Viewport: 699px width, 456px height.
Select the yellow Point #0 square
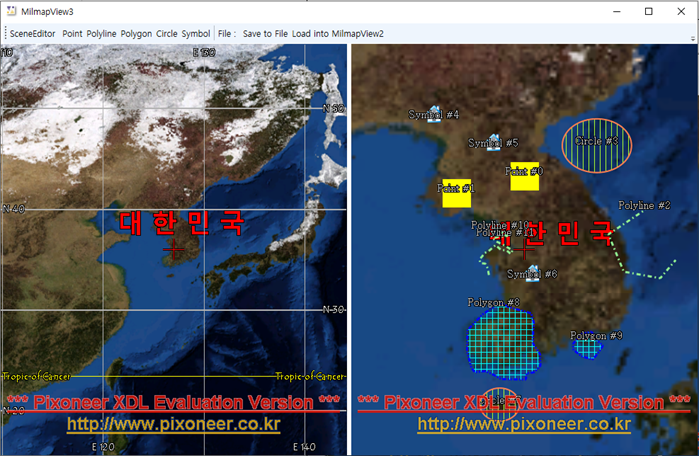[x=525, y=177]
